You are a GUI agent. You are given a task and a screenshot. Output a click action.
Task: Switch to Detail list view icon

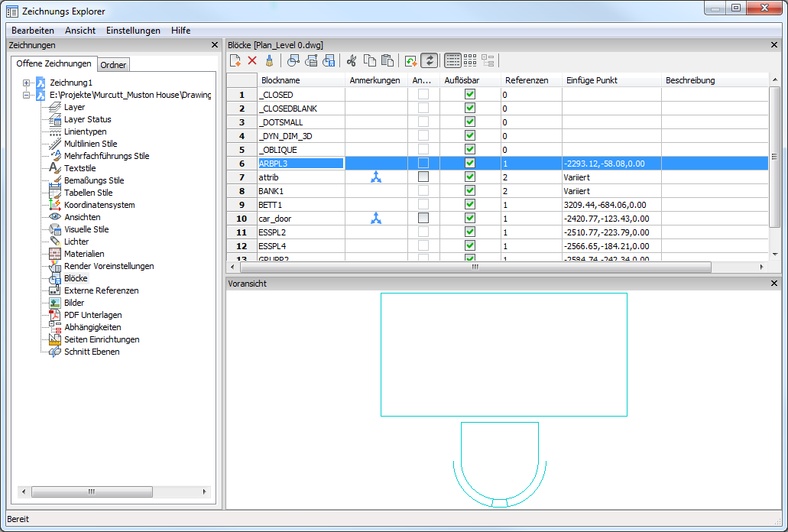[x=452, y=60]
